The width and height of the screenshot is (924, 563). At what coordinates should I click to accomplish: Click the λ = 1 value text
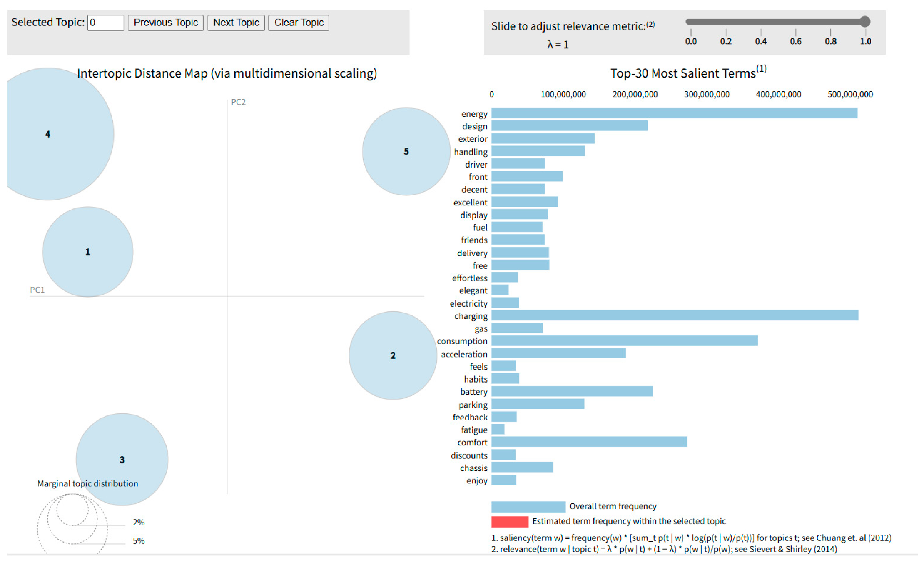coord(558,45)
